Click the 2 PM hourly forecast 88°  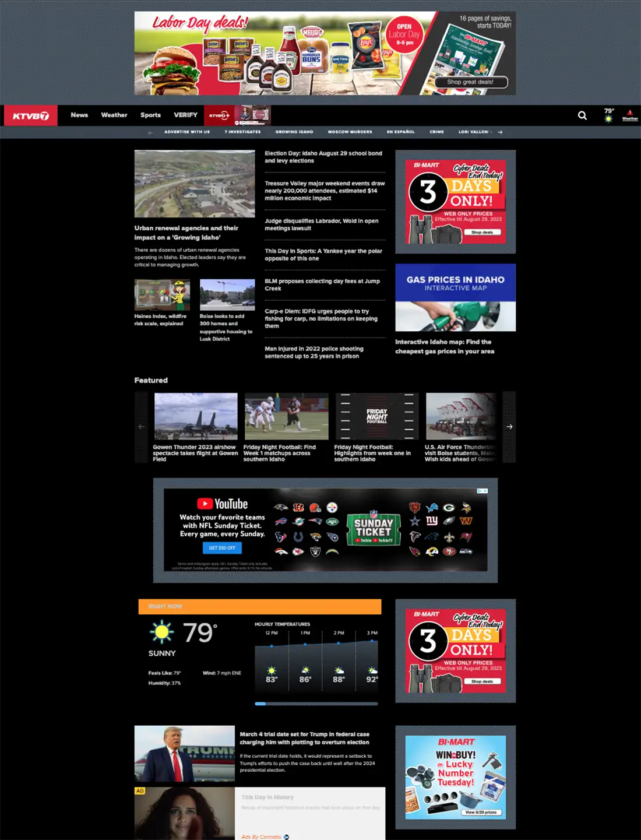339,679
